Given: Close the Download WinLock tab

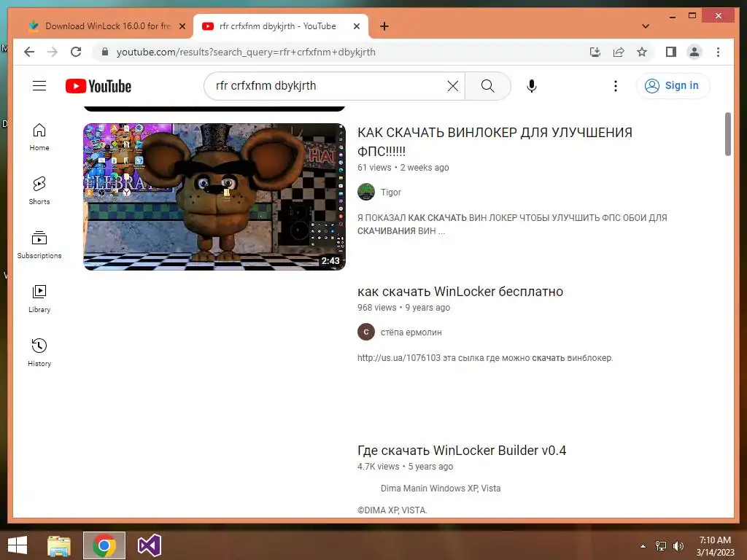Looking at the screenshot, I should tap(182, 26).
